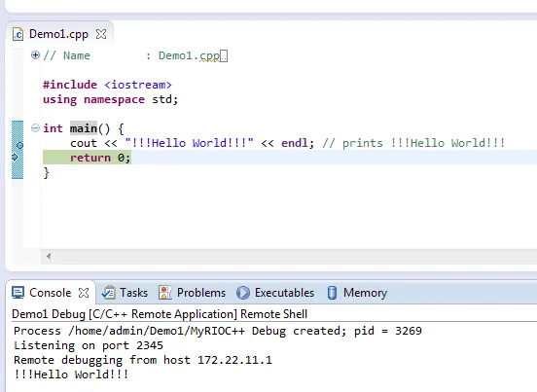Image resolution: width=537 pixels, height=392 pixels.
Task: Expand the folded header comment block
Action: [35, 55]
